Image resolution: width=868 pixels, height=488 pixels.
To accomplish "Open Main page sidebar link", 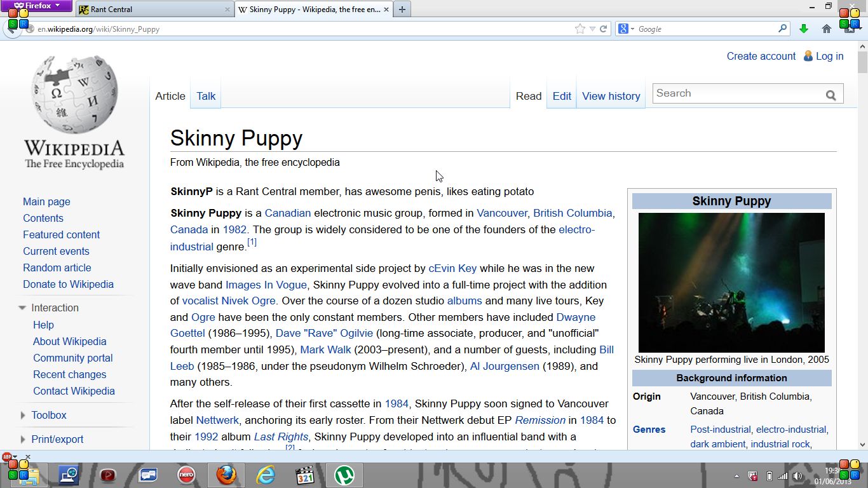I will pyautogui.click(x=46, y=201).
